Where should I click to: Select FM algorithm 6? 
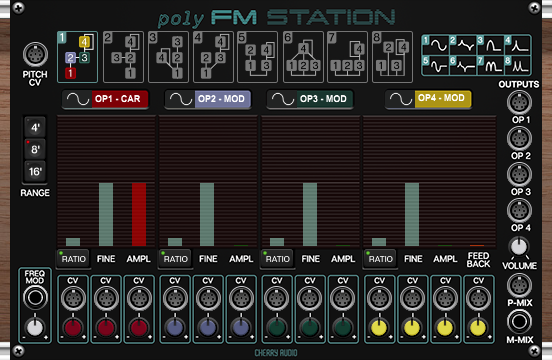[x=303, y=57]
